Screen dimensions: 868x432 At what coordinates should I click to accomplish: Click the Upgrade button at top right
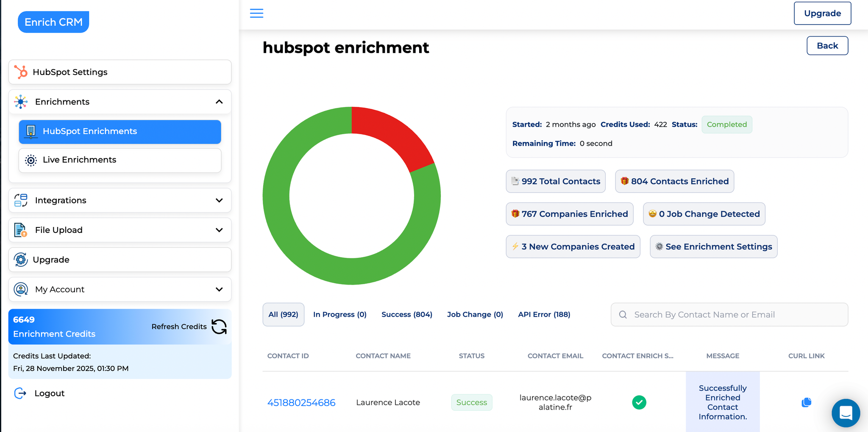tap(822, 13)
